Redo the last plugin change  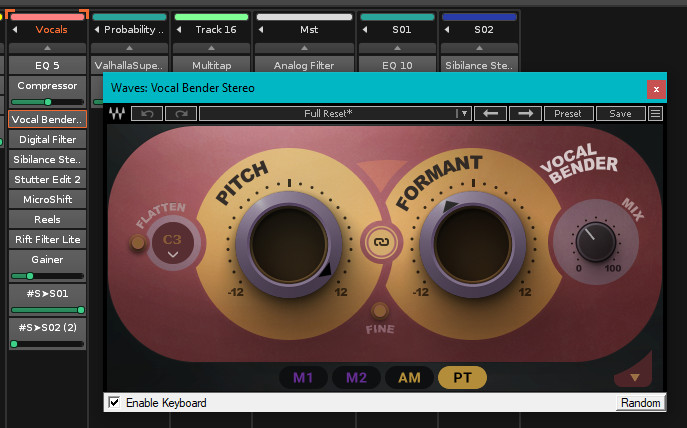[181, 113]
